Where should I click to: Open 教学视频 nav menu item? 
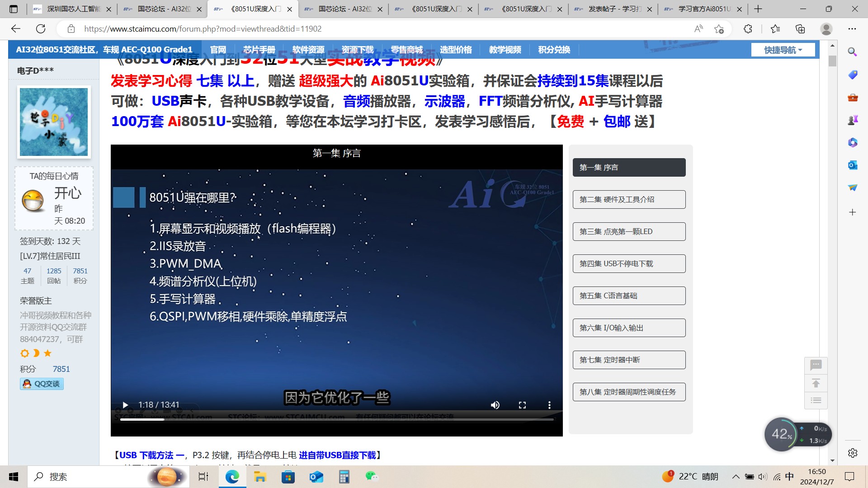click(x=505, y=50)
